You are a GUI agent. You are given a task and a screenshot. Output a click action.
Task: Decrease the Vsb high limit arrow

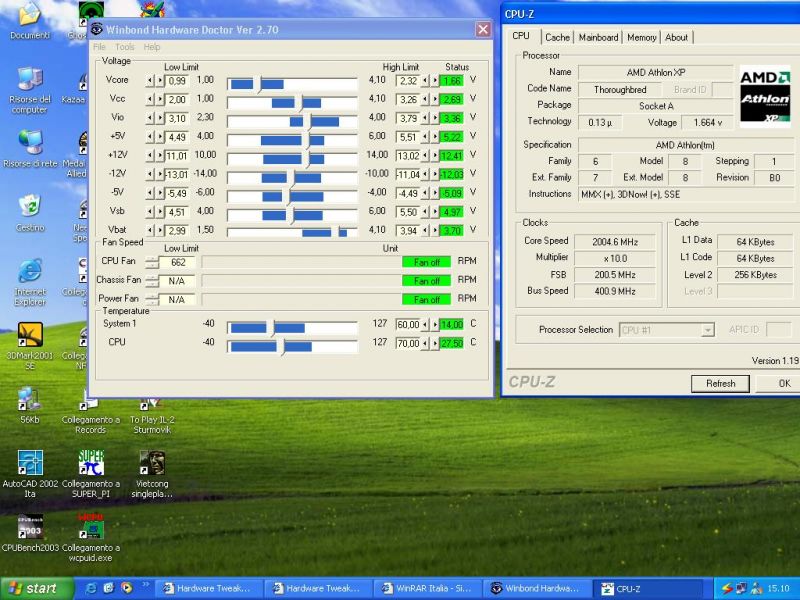[425, 212]
